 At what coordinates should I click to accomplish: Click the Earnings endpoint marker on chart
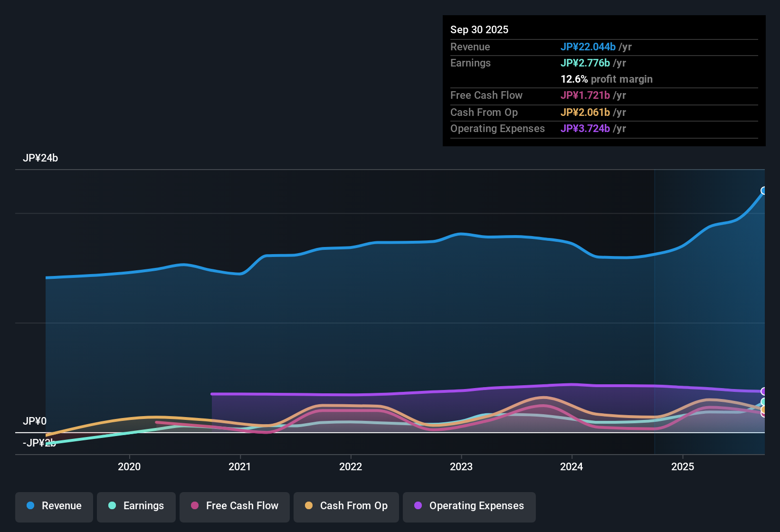click(764, 402)
